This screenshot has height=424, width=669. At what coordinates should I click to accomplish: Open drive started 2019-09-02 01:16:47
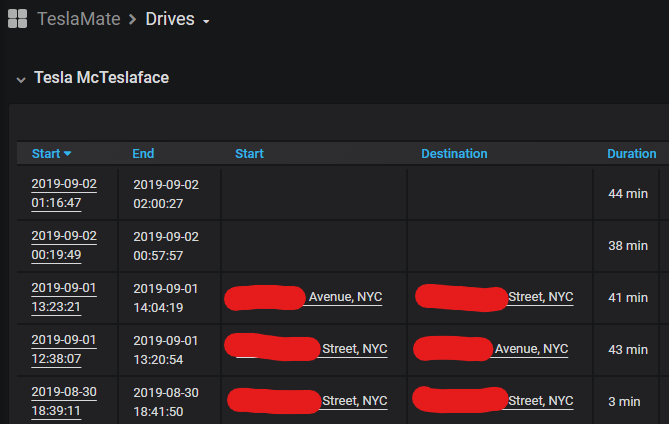64,193
